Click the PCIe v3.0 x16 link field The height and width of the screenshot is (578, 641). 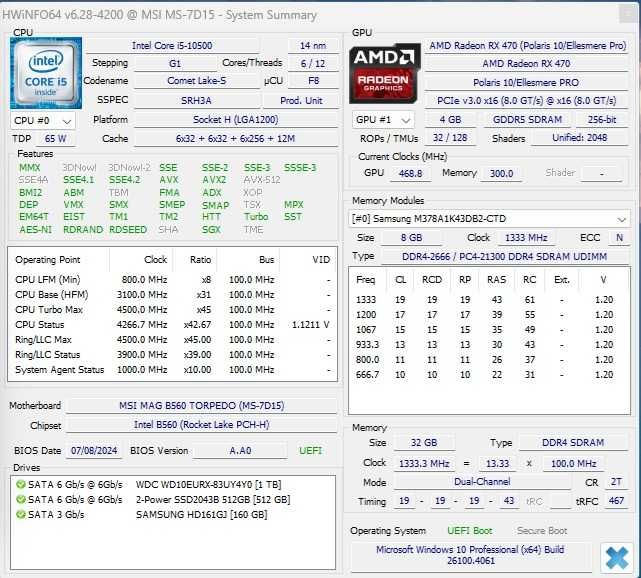tap(526, 101)
